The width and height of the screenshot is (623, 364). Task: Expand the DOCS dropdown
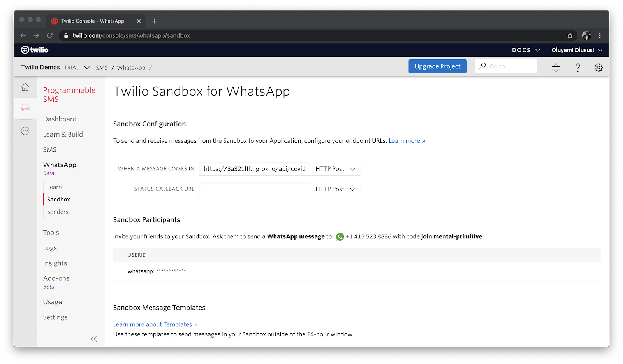pos(526,50)
